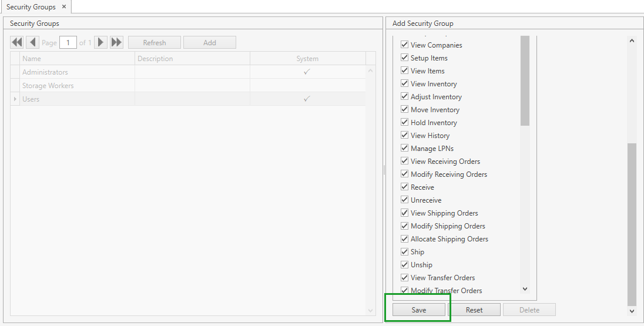Disable the Unreceive permission
Screen dimensions: 644x326
tap(404, 200)
